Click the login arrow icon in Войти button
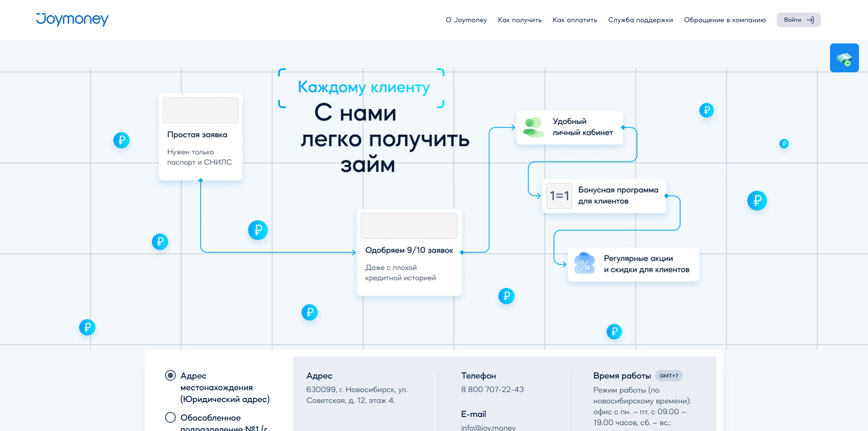 (x=811, y=19)
